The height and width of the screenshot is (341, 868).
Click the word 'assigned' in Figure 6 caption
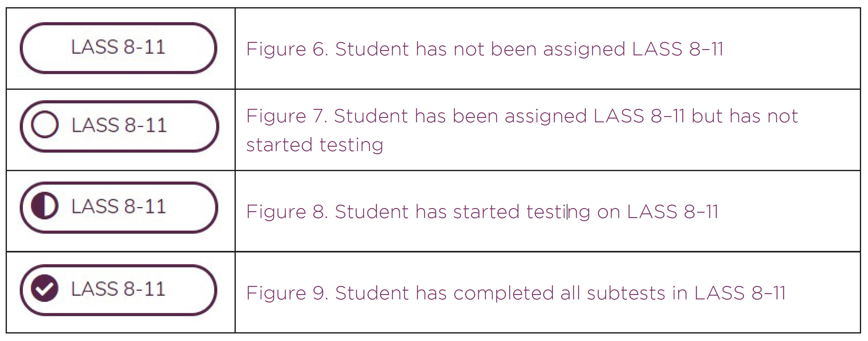pyautogui.click(x=584, y=49)
